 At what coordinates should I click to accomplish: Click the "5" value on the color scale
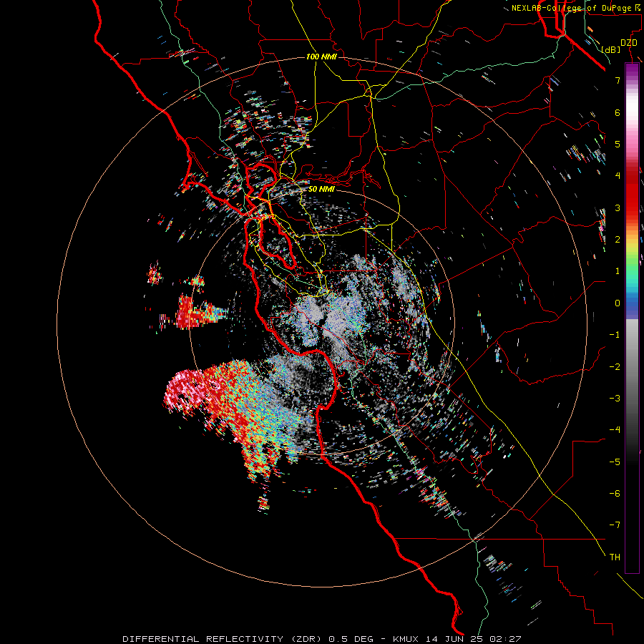pyautogui.click(x=618, y=144)
